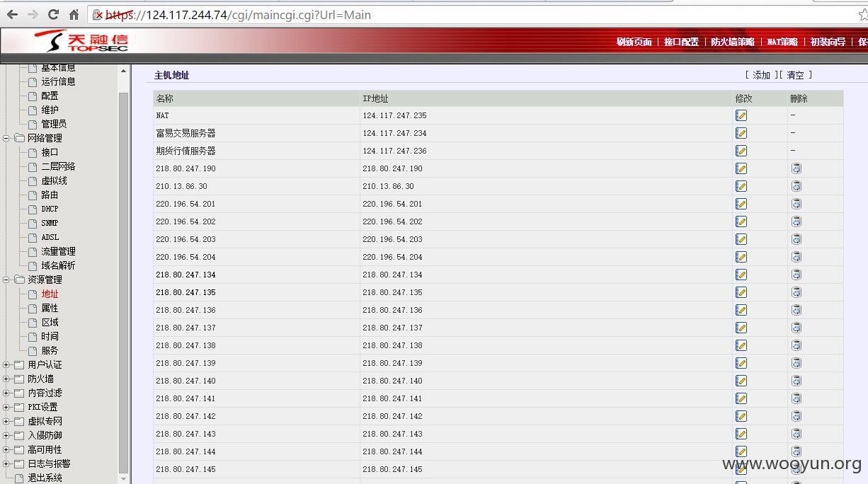Delete the 218.80.247.142 address entry
Image resolution: width=868 pixels, height=484 pixels.
click(796, 416)
